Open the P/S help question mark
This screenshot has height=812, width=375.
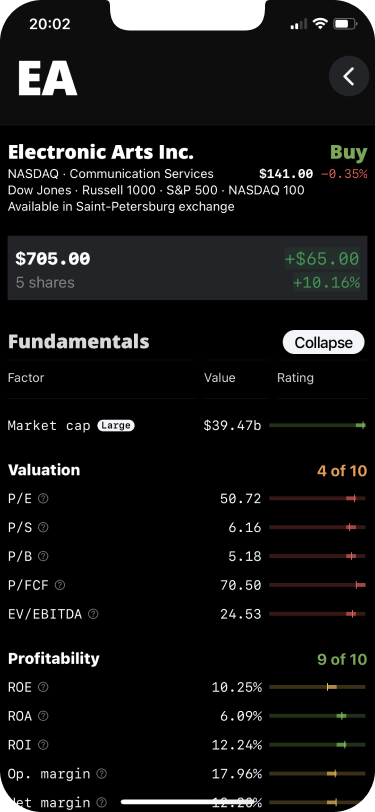(44, 527)
